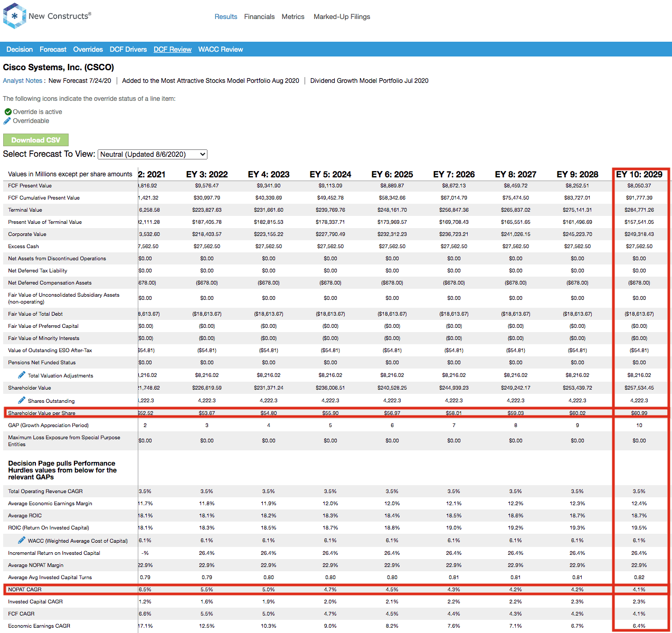Click the Overrideable pencil legend icon
672x633 pixels.
click(7, 121)
